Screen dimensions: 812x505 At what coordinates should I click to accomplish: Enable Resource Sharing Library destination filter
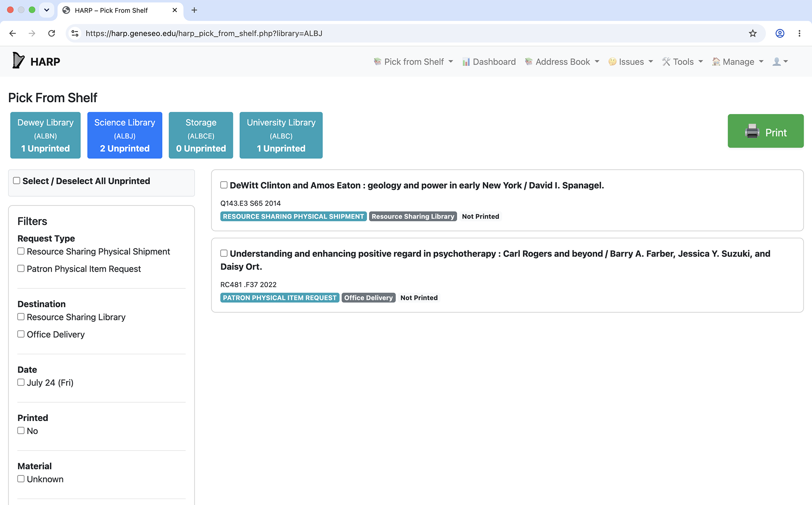21,317
